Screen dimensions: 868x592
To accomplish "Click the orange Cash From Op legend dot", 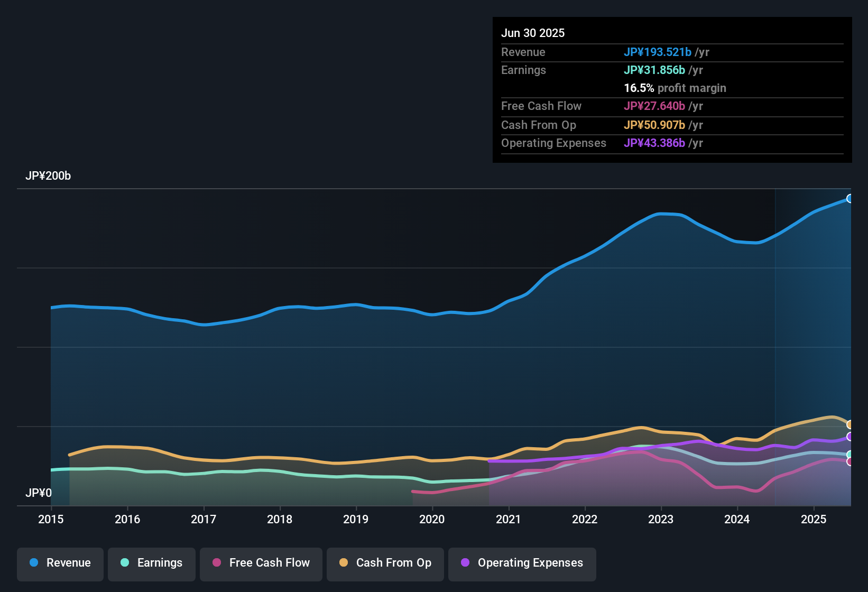I will 344,563.
